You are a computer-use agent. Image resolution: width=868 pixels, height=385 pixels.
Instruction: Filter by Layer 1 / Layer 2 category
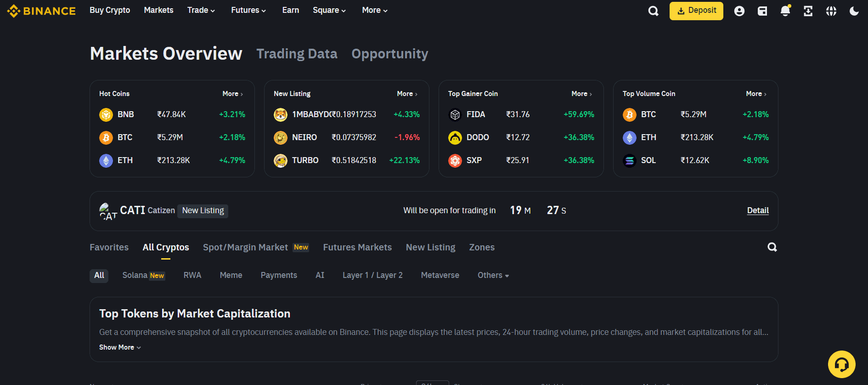coord(372,275)
